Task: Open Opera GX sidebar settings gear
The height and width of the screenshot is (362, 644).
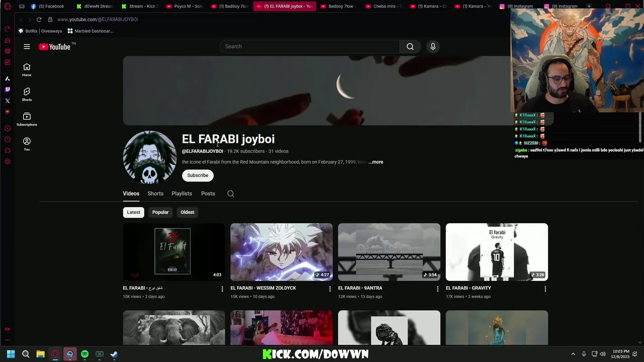Action: pos(8,161)
